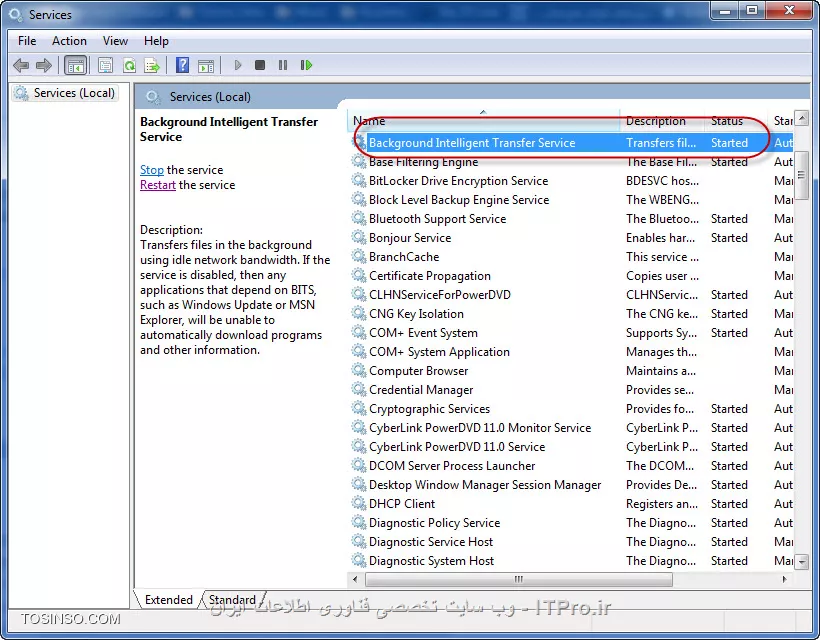
Task: Go forward with the toolbar Forward arrow
Action: [x=44, y=65]
